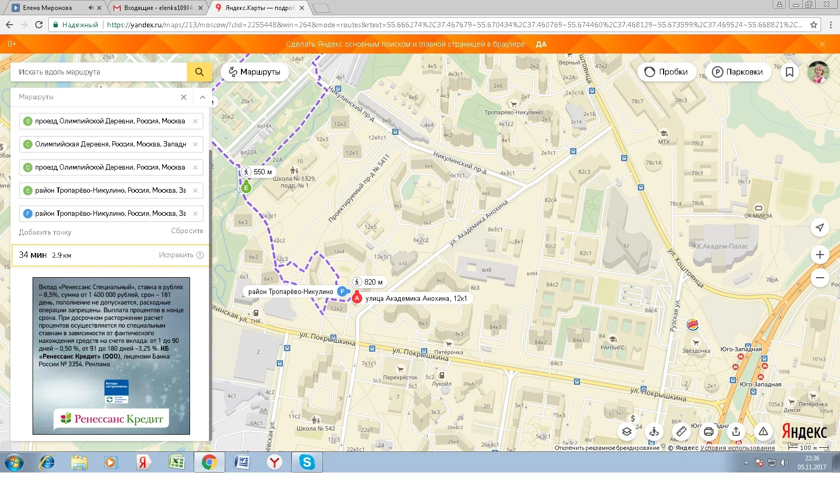Click the blue F marker on map

tap(342, 291)
